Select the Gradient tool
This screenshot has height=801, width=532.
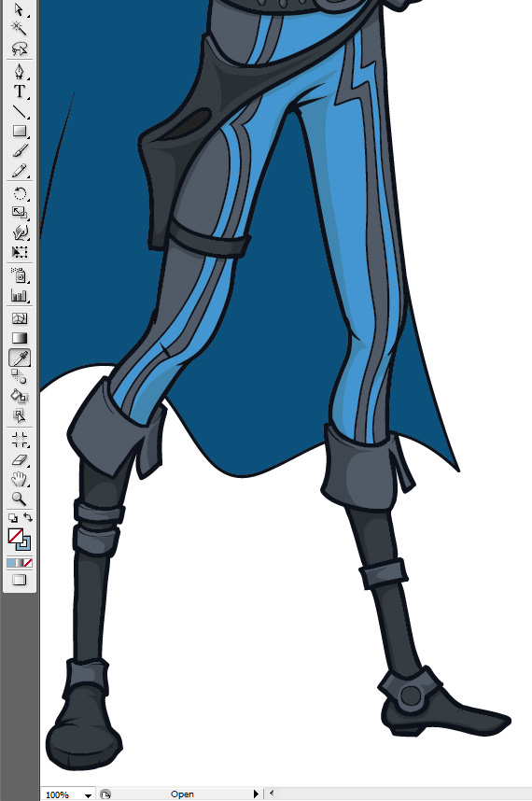pos(19,338)
